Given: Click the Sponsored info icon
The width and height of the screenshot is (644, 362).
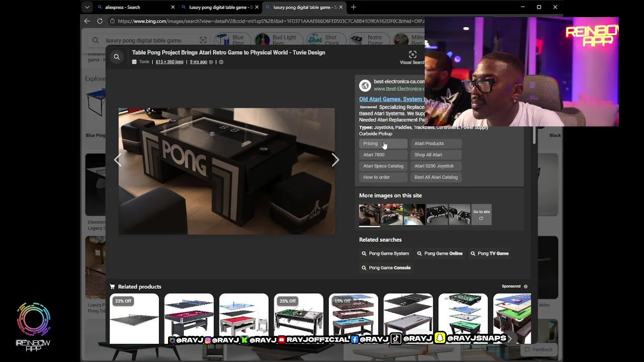Looking at the screenshot, I should pyautogui.click(x=526, y=287).
